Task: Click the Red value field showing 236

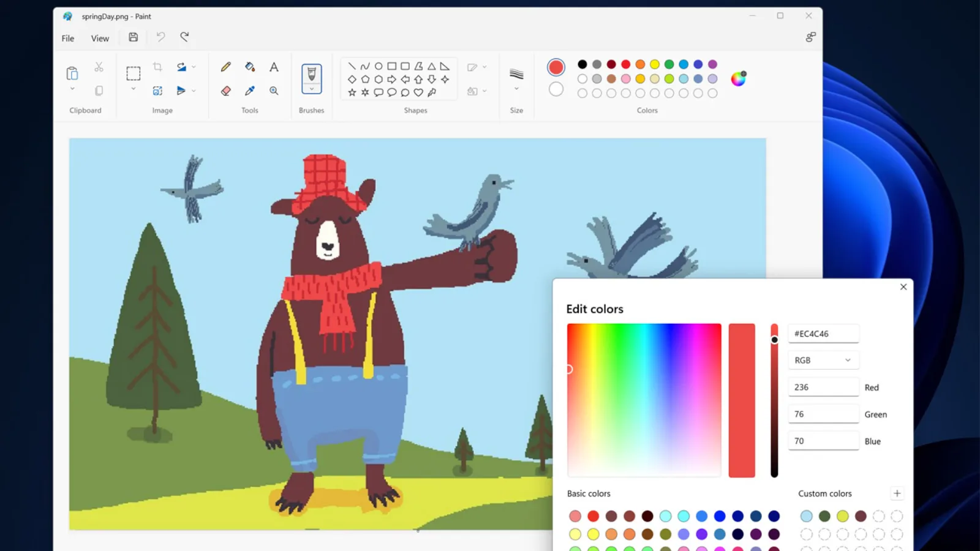Action: [x=823, y=387]
